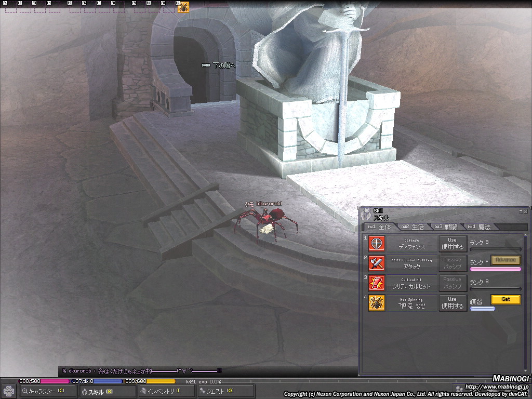Viewport: 532px width, 399px height.
Task: Click the Critical Hit skill icon
Action: [x=377, y=283]
